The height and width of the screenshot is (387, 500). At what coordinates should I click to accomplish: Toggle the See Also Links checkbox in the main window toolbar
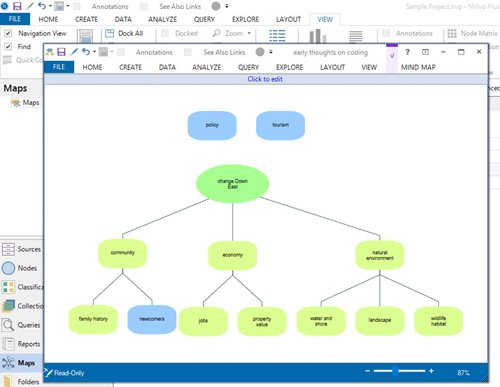pyautogui.click(x=144, y=6)
